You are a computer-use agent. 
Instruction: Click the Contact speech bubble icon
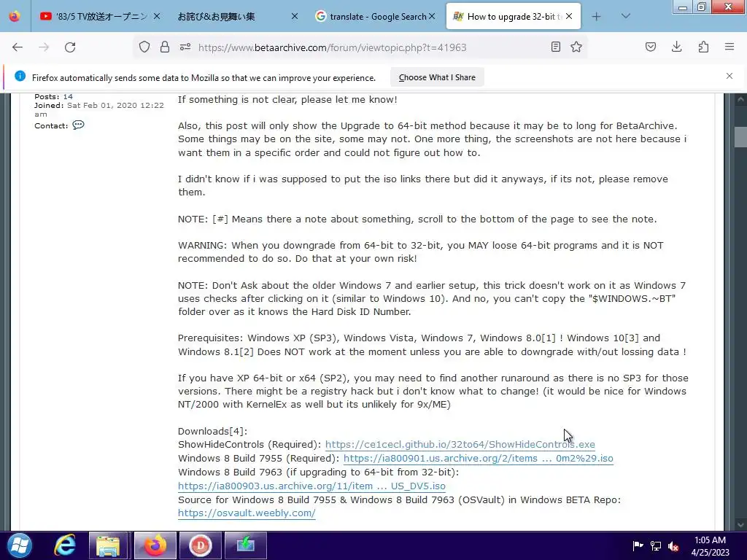click(x=78, y=125)
